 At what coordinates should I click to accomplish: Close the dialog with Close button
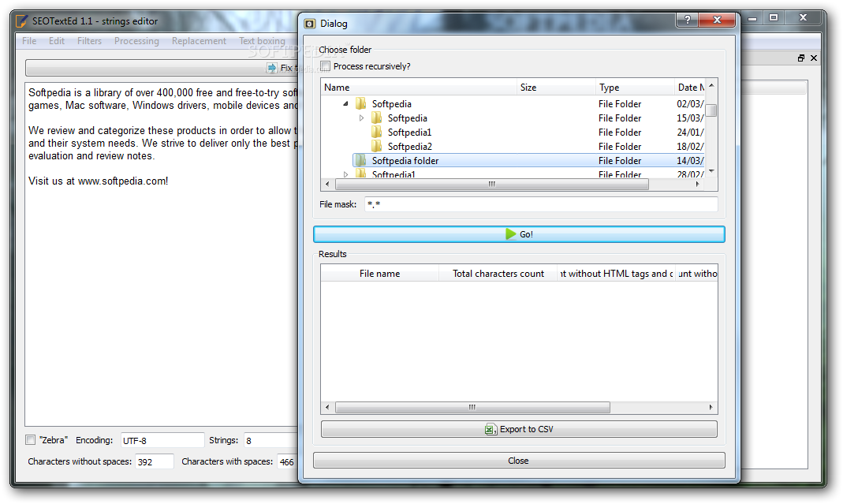click(x=519, y=461)
